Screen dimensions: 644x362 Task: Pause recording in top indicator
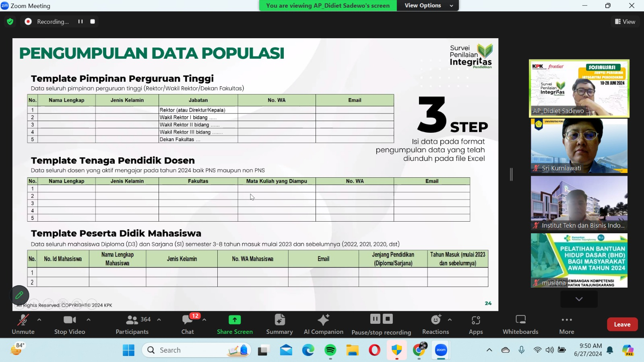click(80, 22)
